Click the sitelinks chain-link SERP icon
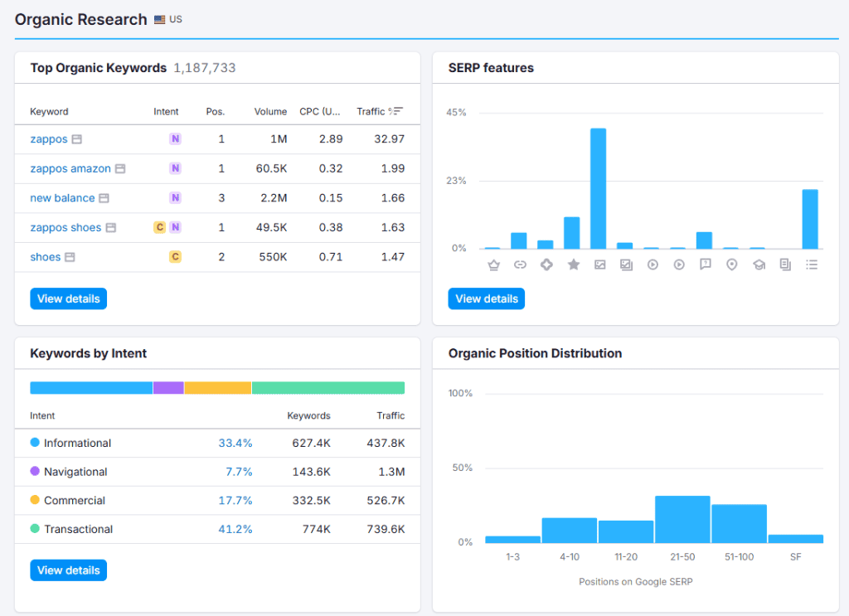Viewport: 849px width, 616px height. pyautogui.click(x=520, y=264)
